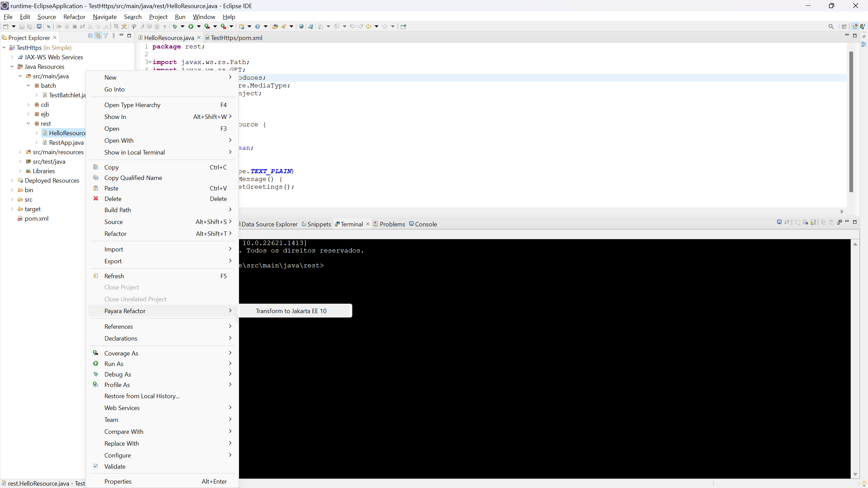Image resolution: width=868 pixels, height=488 pixels.
Task: Open the Search flashlight icon
Action: tap(284, 26)
